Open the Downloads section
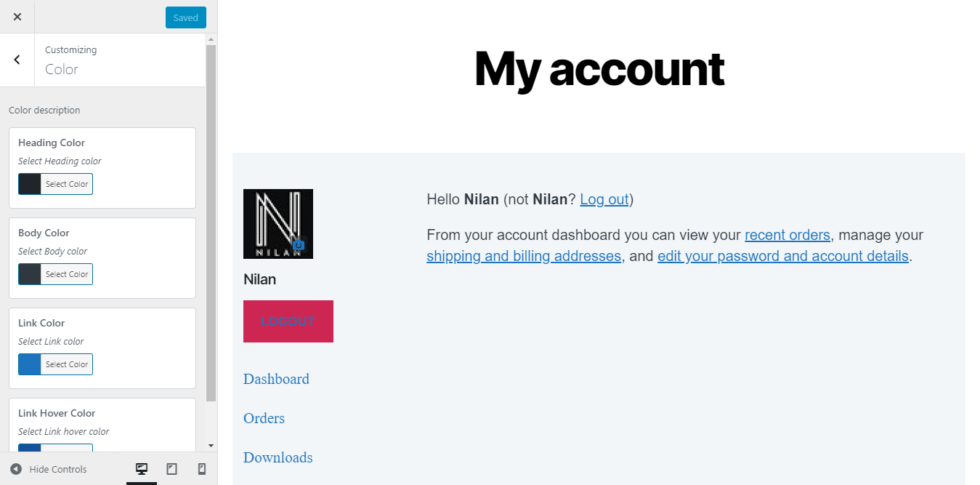Screen dimensions: 980x485 click(x=278, y=457)
